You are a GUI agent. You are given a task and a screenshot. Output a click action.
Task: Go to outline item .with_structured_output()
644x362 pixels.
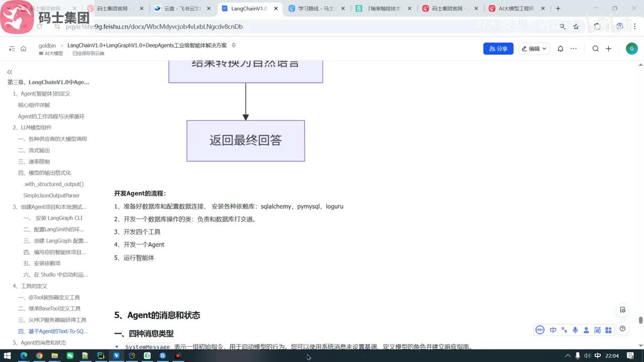53,184
